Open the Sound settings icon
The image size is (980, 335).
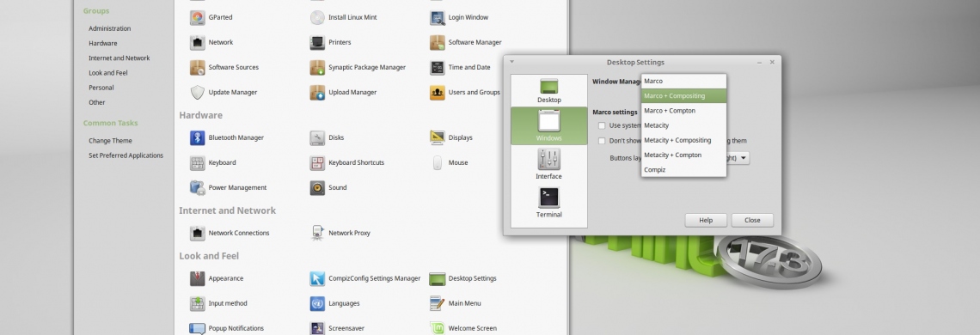click(x=317, y=187)
